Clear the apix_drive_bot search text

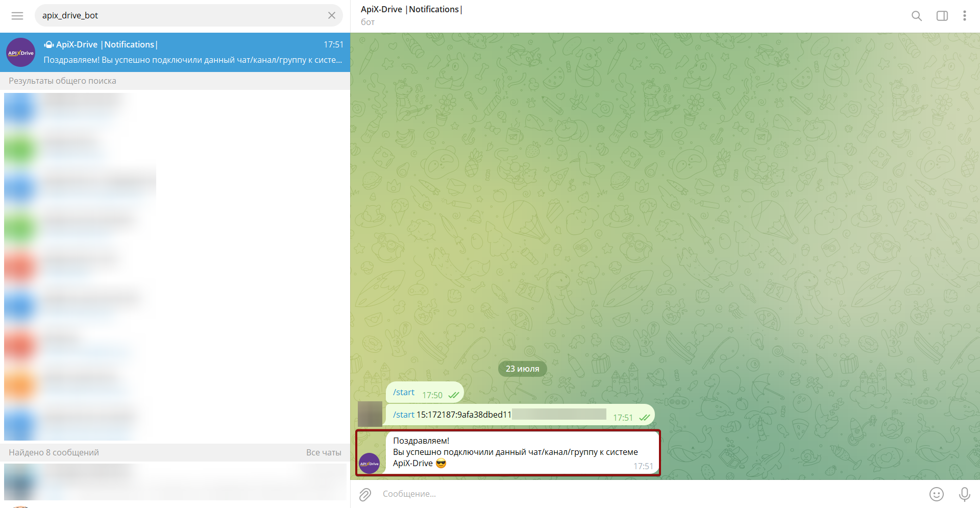pos(332,15)
